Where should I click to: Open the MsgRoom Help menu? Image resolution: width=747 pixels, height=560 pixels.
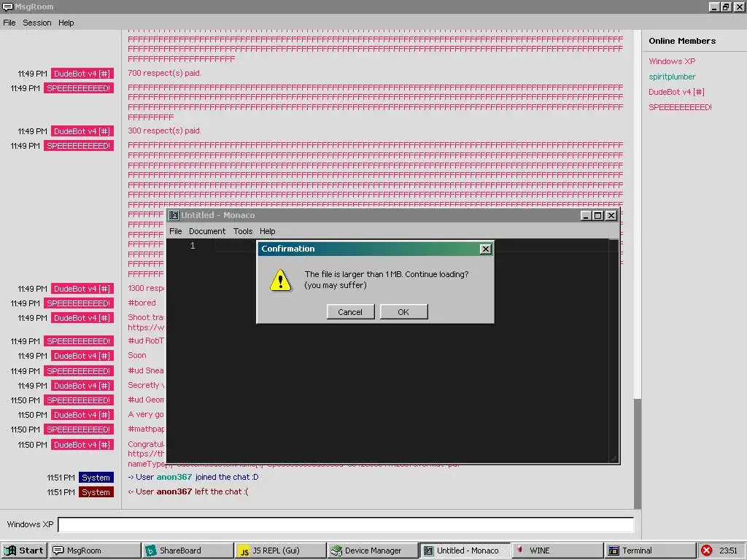[x=66, y=23]
